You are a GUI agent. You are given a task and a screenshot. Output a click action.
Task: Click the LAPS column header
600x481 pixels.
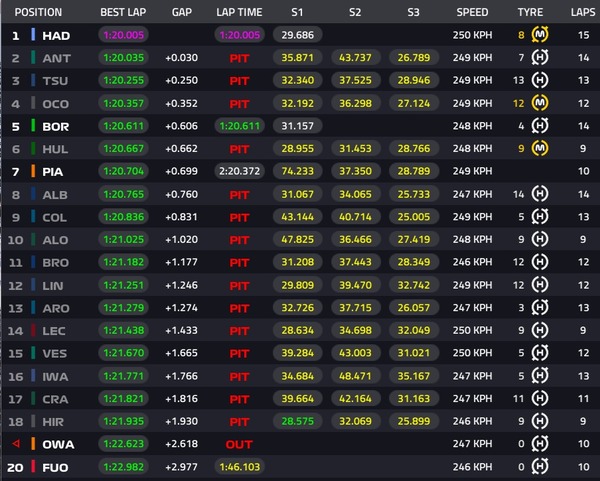(x=582, y=12)
